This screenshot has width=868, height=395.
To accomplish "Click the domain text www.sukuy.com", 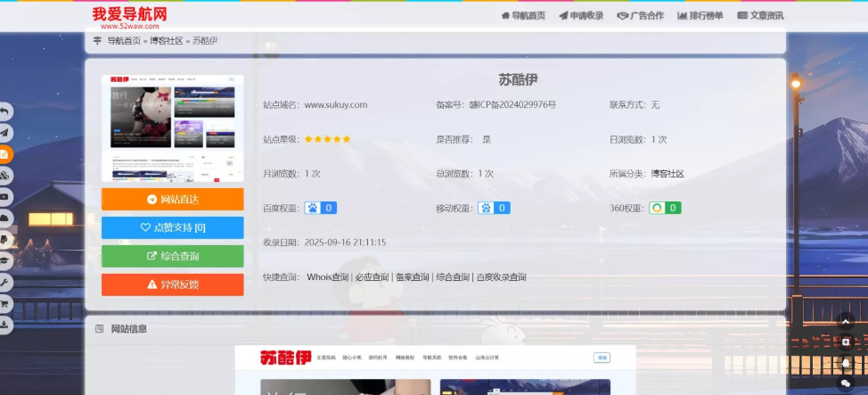I will (x=336, y=104).
